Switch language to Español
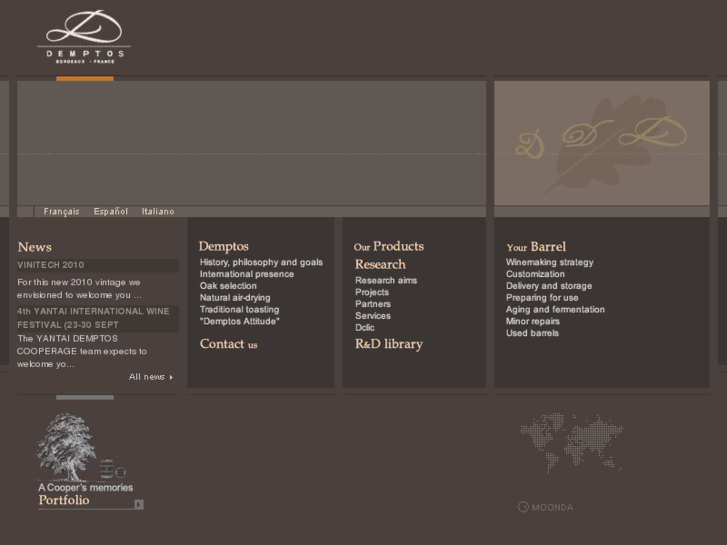The width and height of the screenshot is (727, 545). (x=110, y=212)
